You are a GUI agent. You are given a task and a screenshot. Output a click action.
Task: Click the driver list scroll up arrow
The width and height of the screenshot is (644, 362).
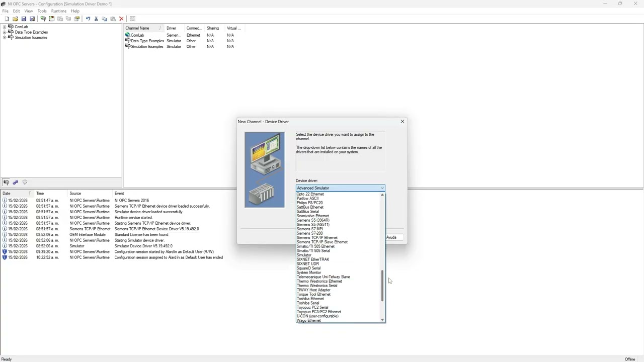tap(382, 195)
